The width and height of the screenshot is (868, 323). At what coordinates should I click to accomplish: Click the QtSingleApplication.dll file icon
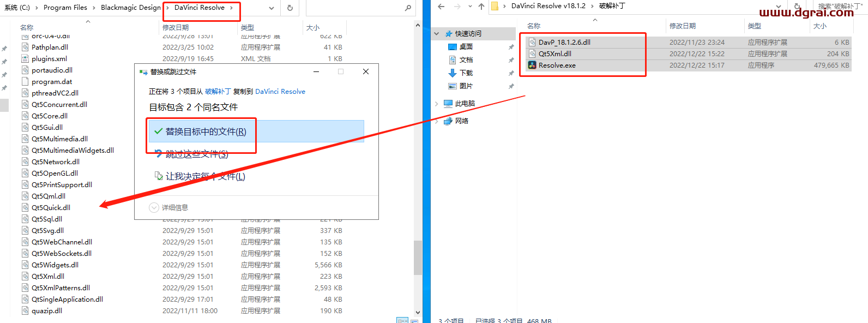(x=25, y=299)
